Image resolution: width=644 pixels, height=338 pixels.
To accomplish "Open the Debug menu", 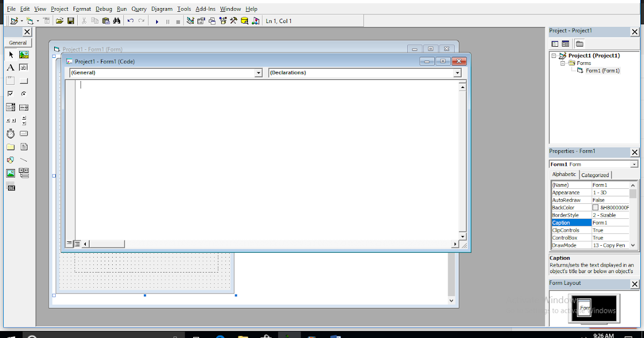I will [x=104, y=9].
